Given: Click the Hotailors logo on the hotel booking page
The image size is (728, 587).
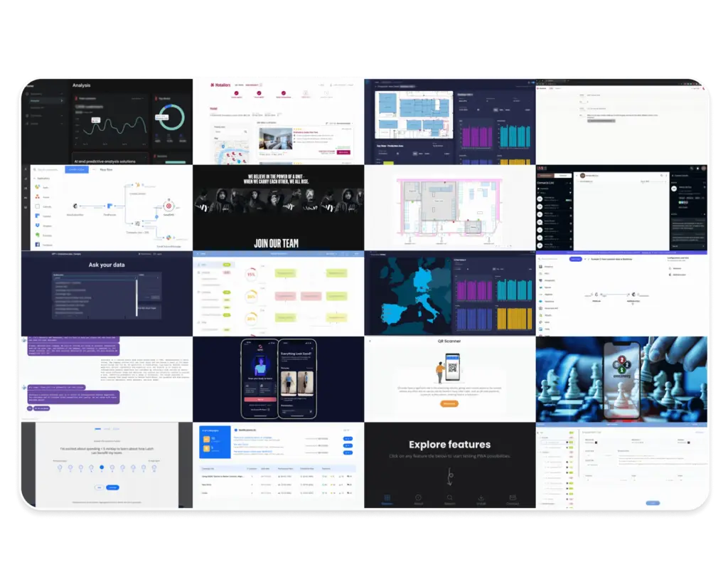Looking at the screenshot, I should pos(220,85).
